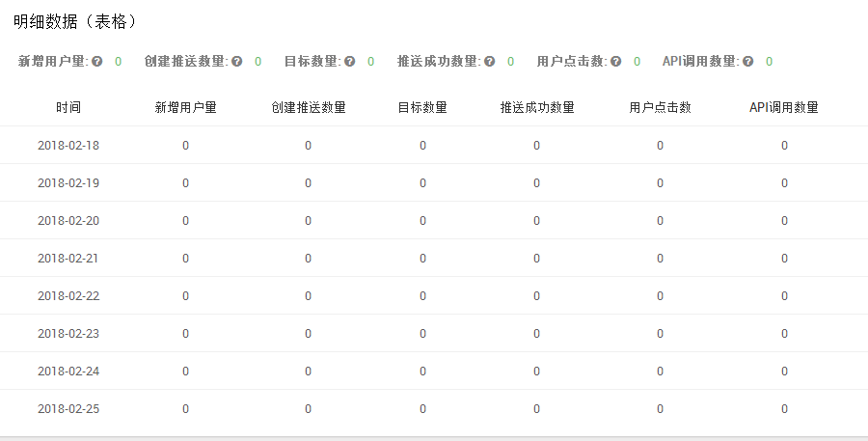The height and width of the screenshot is (441, 868).
Task: Click green 0 value next to API调用数量 summary
Action: (x=769, y=62)
